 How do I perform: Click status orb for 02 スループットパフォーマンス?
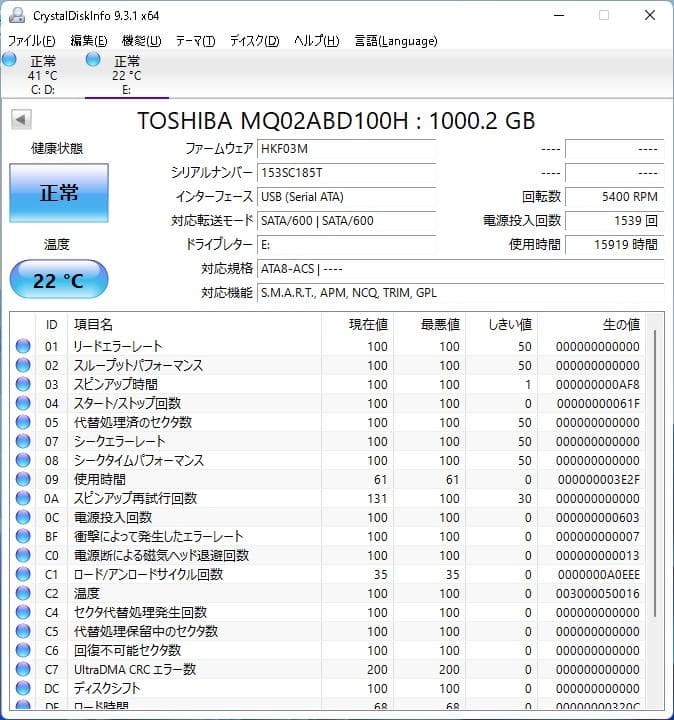click(23, 365)
